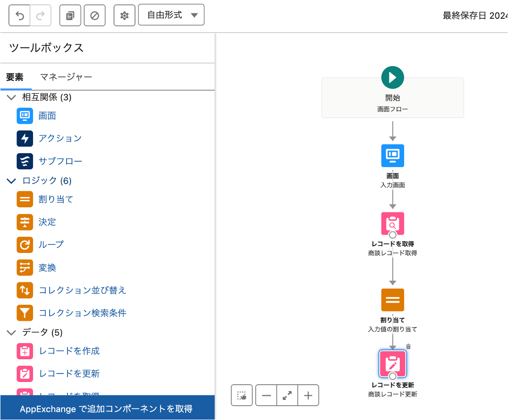This screenshot has height=420, width=508.
Task: Click fit-to-view expand arrows button
Action: coord(287,395)
